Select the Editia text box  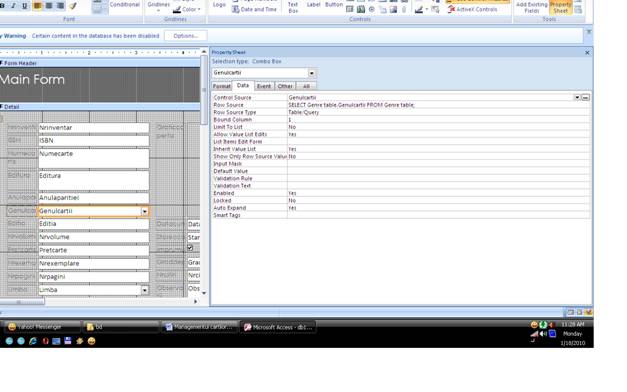(x=94, y=224)
